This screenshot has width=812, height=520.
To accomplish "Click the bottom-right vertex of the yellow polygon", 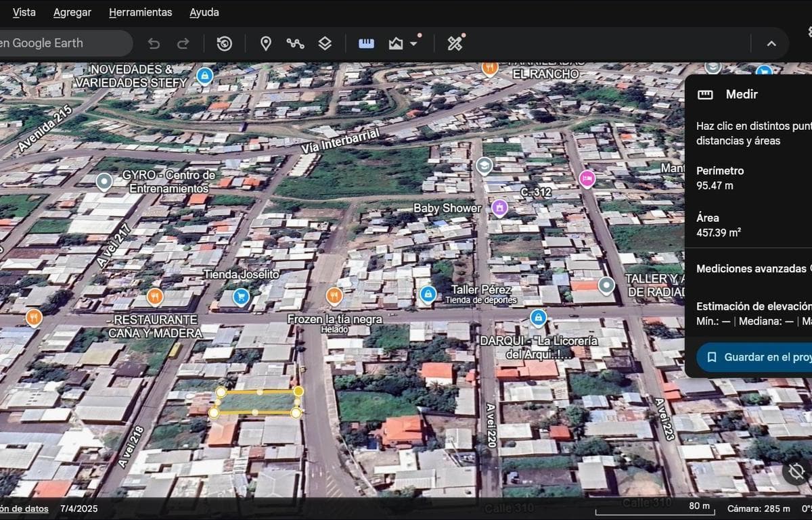I will pos(296,412).
